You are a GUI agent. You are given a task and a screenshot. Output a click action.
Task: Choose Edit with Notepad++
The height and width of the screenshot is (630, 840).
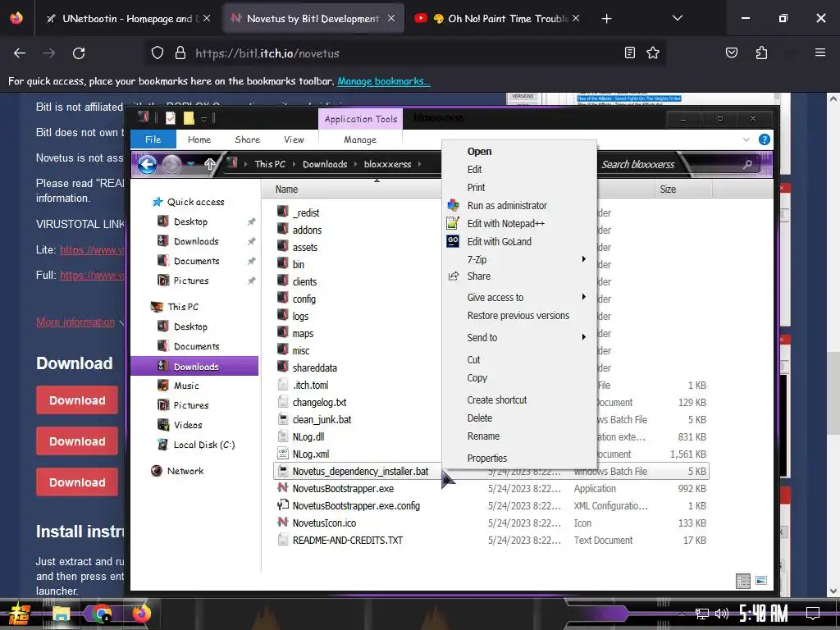(x=505, y=224)
